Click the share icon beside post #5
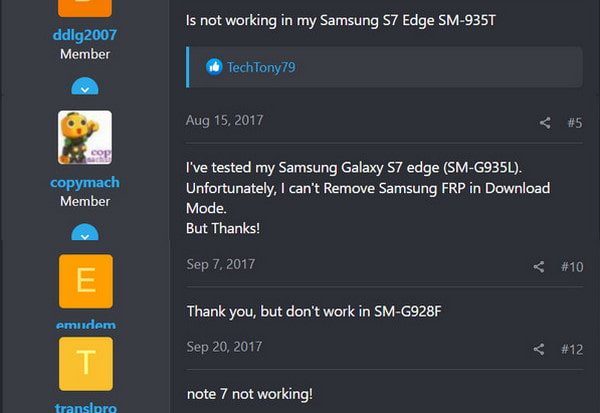600x413 pixels. click(545, 123)
